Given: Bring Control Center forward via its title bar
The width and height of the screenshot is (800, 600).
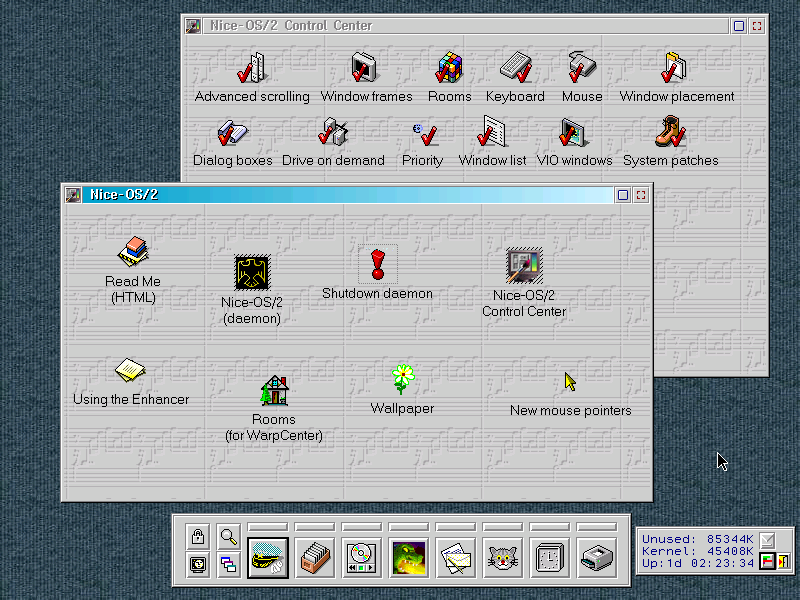Looking at the screenshot, I should (465, 26).
